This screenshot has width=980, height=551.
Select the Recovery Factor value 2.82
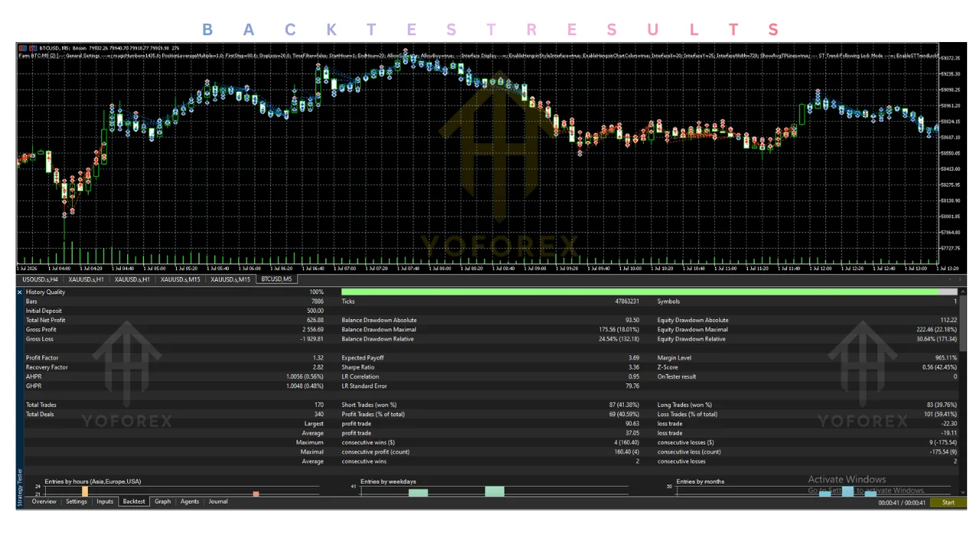point(318,367)
